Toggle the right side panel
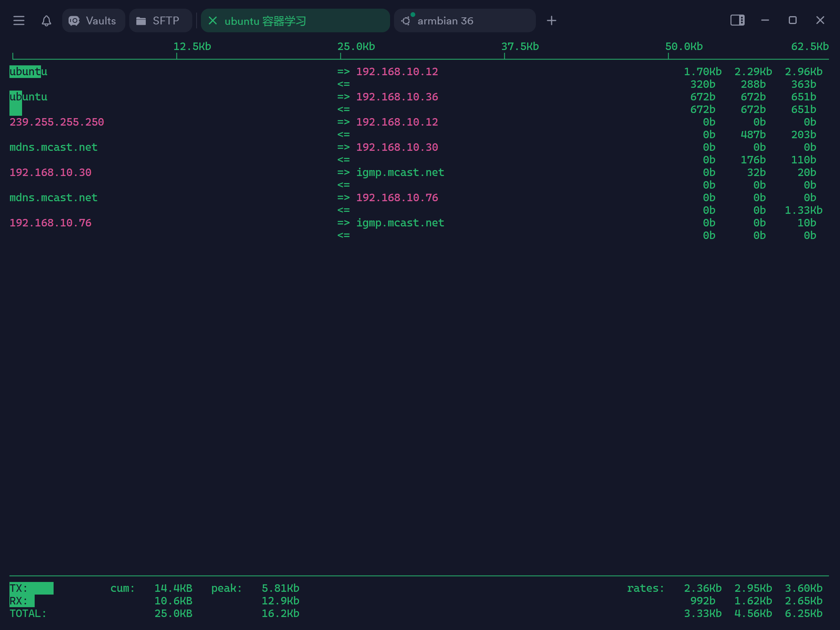This screenshot has width=840, height=630. (x=737, y=20)
